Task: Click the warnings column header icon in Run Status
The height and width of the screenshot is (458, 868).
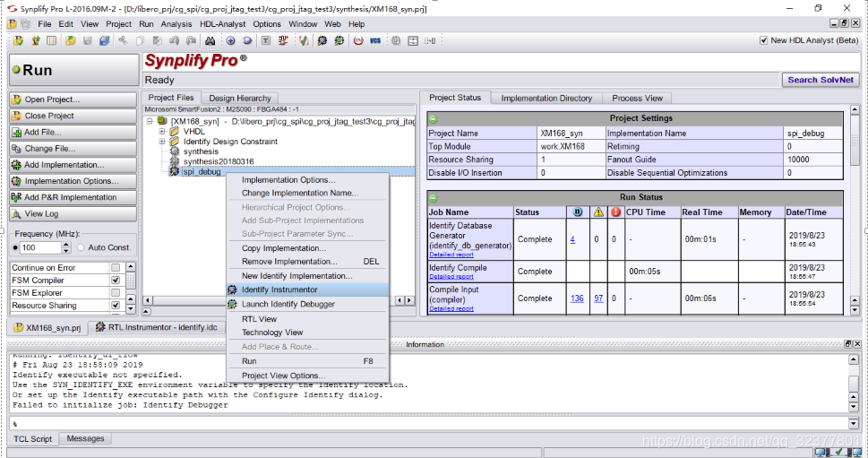Action: pyautogui.click(x=598, y=212)
